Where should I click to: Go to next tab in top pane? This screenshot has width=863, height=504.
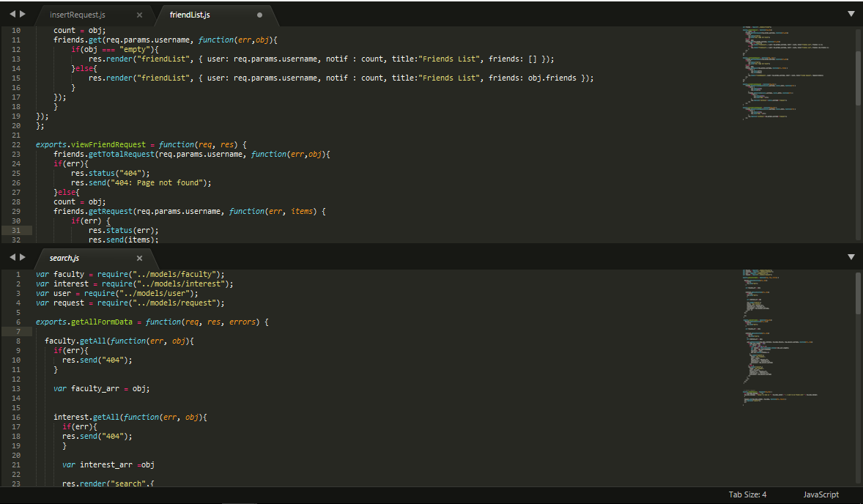(23, 14)
